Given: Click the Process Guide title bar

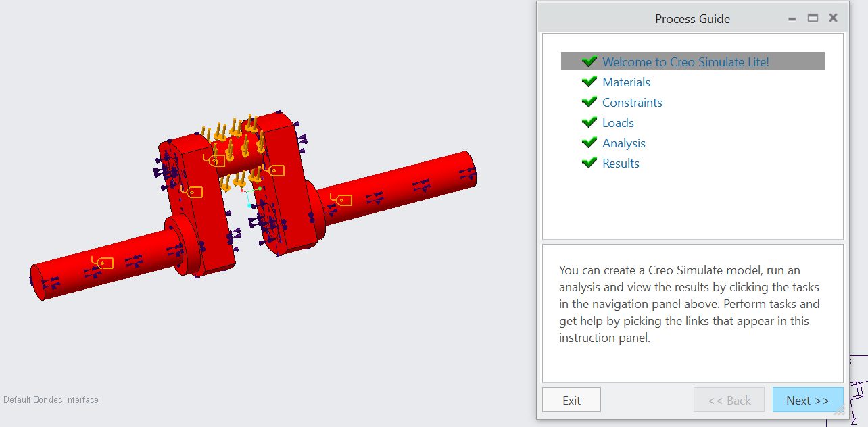Looking at the screenshot, I should coord(692,19).
